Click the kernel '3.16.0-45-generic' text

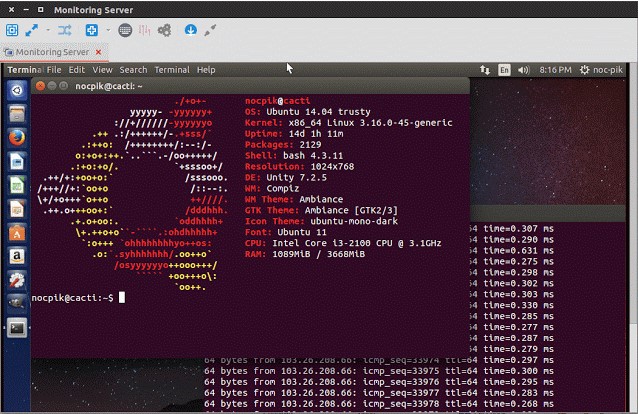click(408, 123)
